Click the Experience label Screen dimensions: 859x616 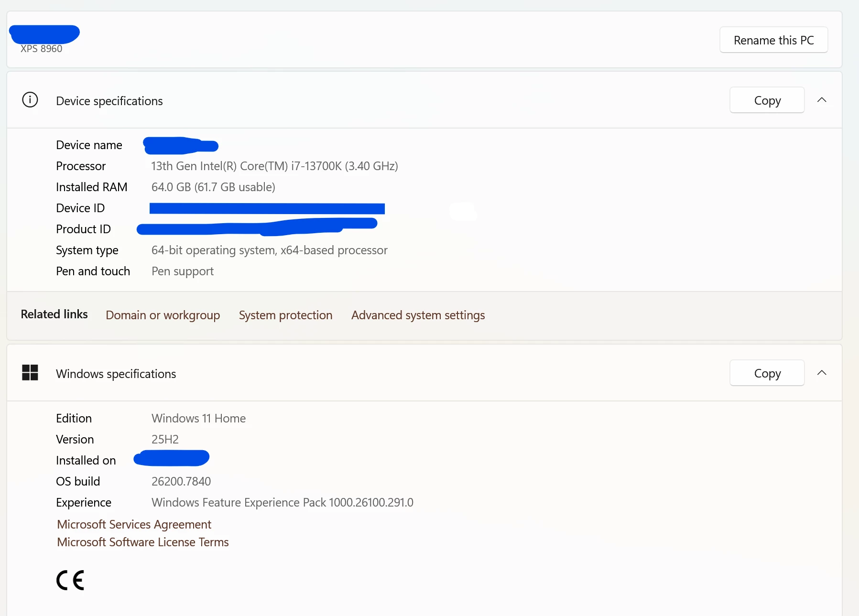[x=84, y=503]
